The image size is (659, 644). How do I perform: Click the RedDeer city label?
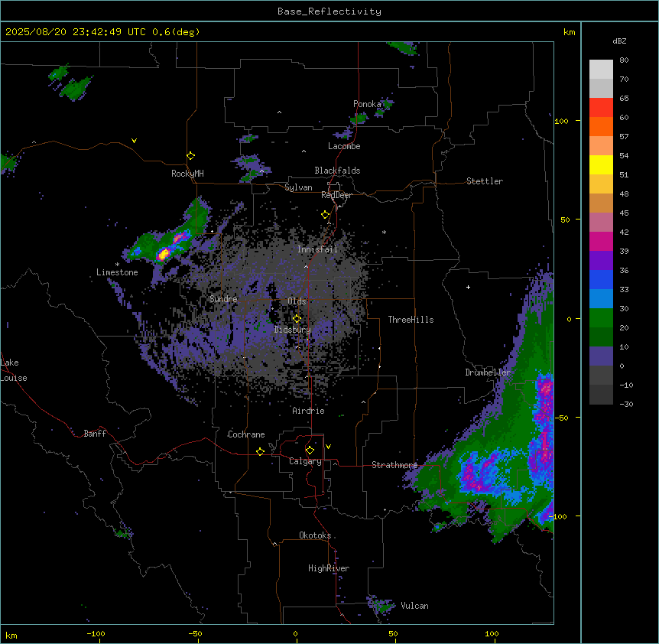[336, 195]
